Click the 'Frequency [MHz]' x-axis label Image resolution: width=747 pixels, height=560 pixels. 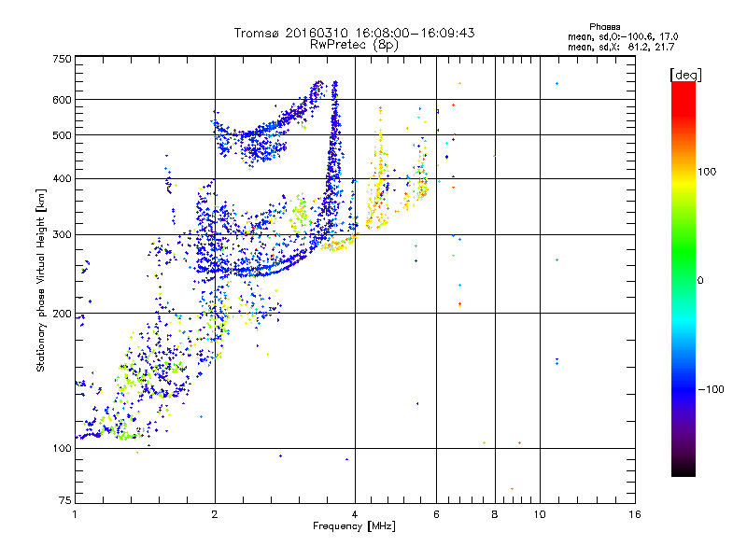click(354, 526)
